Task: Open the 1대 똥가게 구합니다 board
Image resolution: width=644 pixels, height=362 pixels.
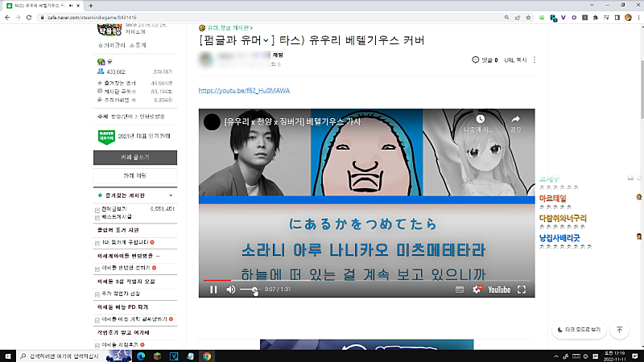Action: (125, 242)
